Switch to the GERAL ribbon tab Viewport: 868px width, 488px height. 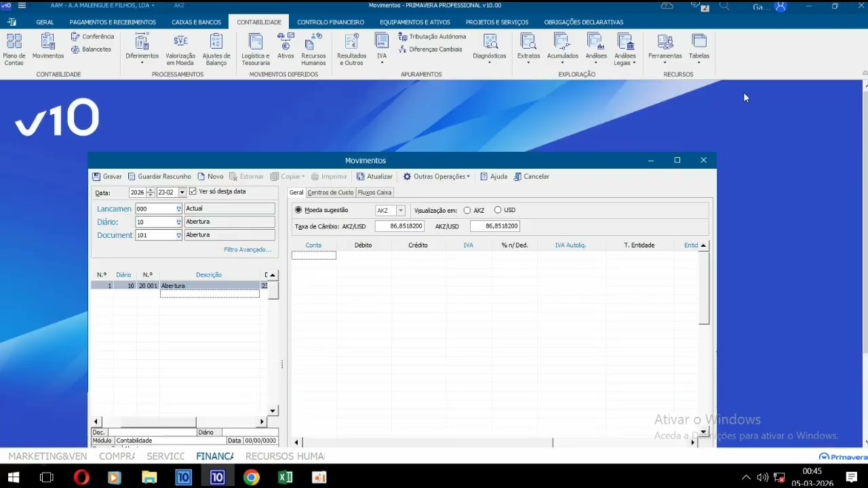click(45, 22)
